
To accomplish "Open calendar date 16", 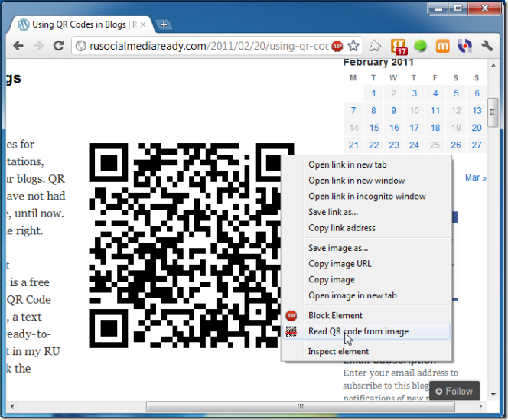I will click(x=394, y=128).
